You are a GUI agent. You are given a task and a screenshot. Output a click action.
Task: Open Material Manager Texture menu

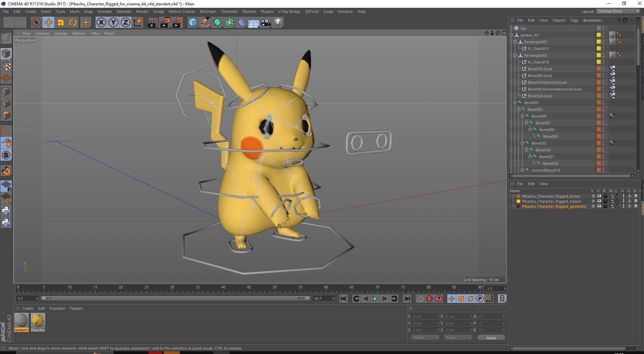coord(76,308)
